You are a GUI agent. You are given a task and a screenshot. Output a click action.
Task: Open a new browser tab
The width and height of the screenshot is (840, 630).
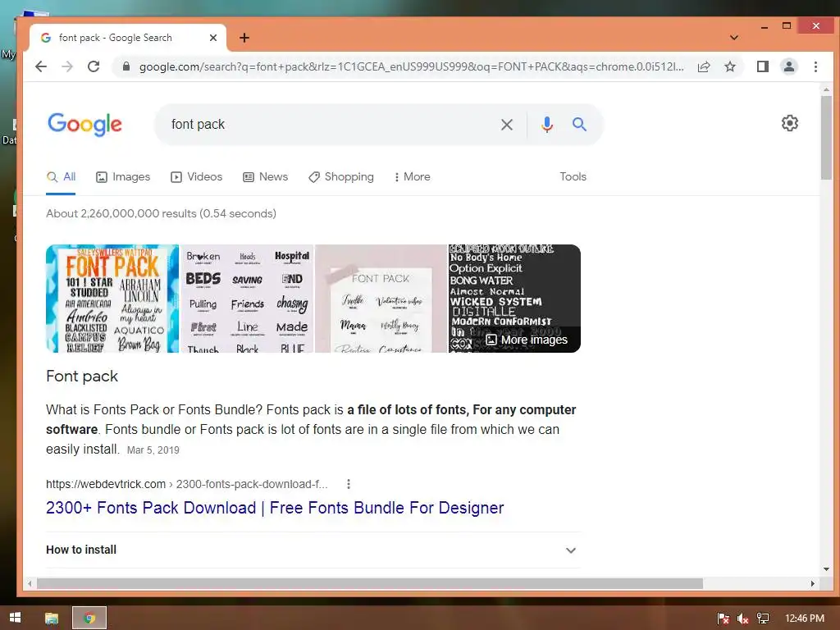(x=244, y=38)
